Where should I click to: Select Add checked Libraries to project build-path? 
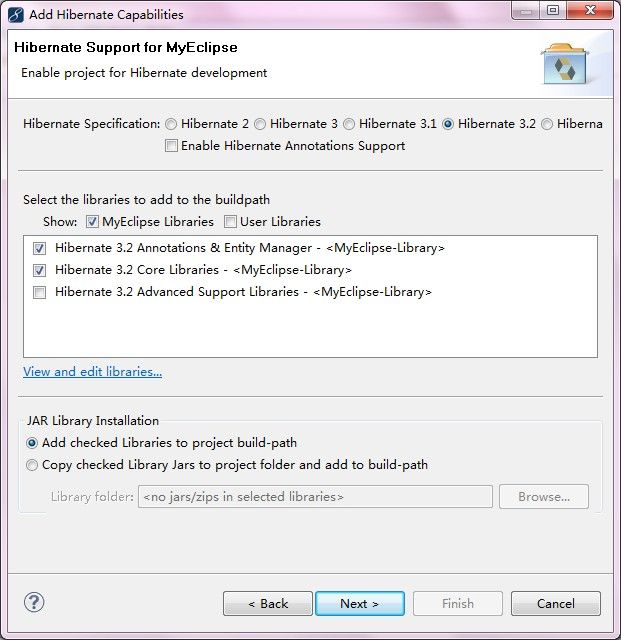(x=32, y=443)
